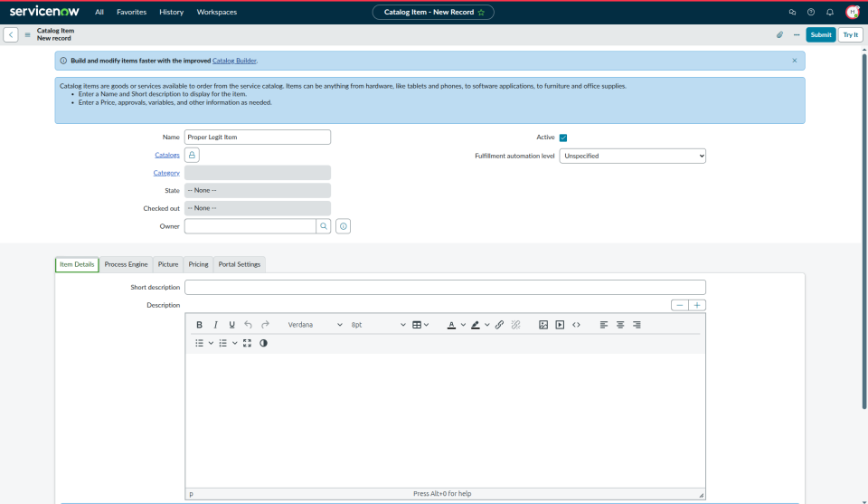The image size is (868, 504).
Task: Open the Favorites menu
Action: coord(131,12)
